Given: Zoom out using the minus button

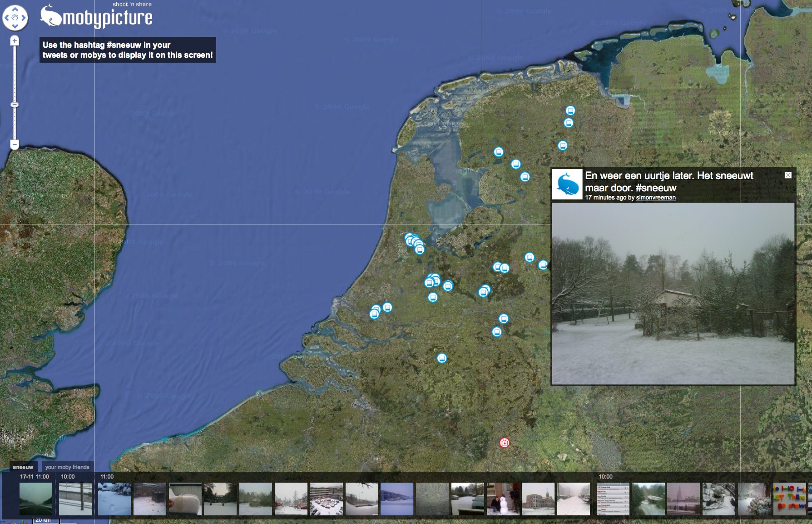Looking at the screenshot, I should pyautogui.click(x=15, y=145).
